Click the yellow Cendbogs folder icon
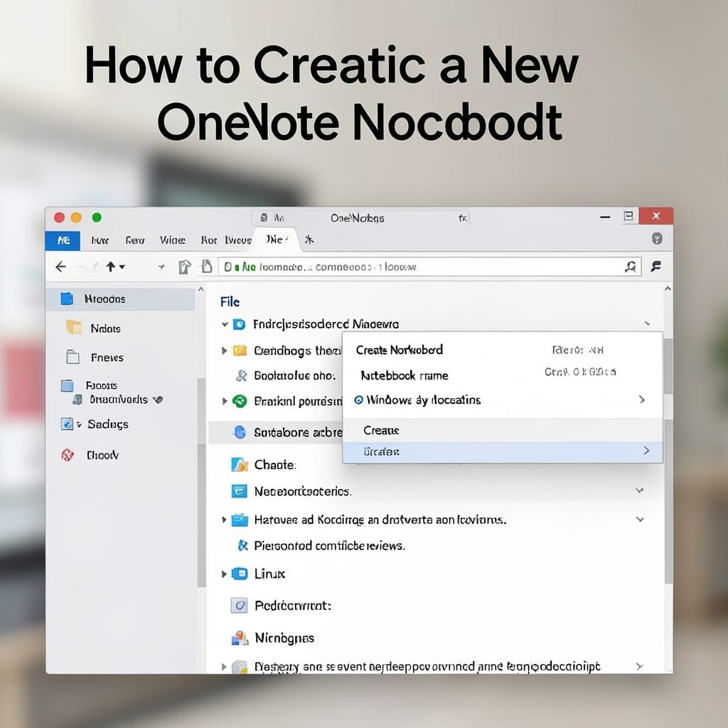The image size is (728, 728). (240, 350)
